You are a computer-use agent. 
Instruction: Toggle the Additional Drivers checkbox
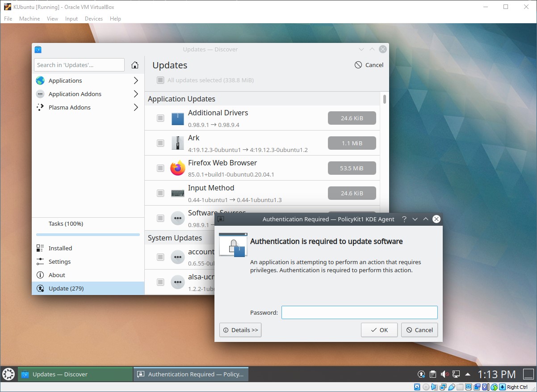pos(160,118)
